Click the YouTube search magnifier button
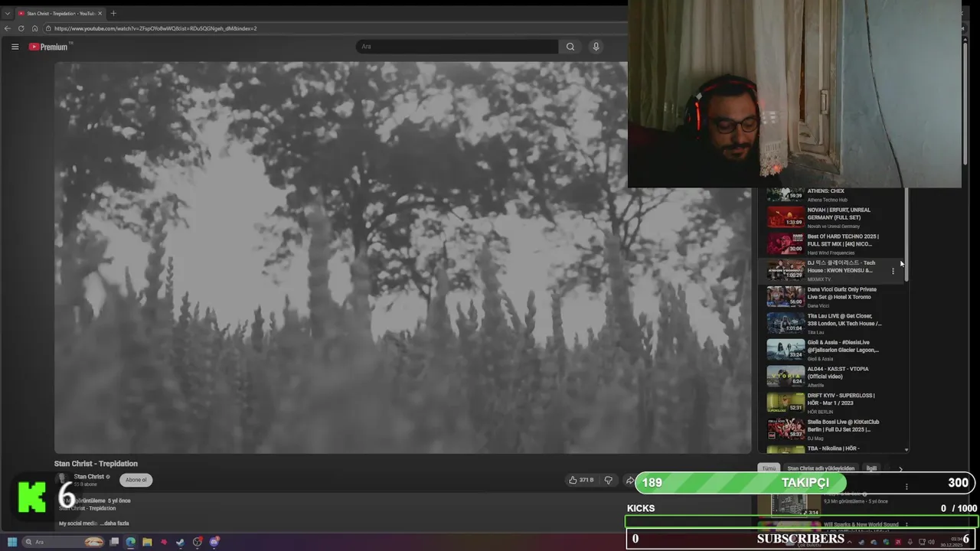The width and height of the screenshot is (980, 551). pos(570,47)
